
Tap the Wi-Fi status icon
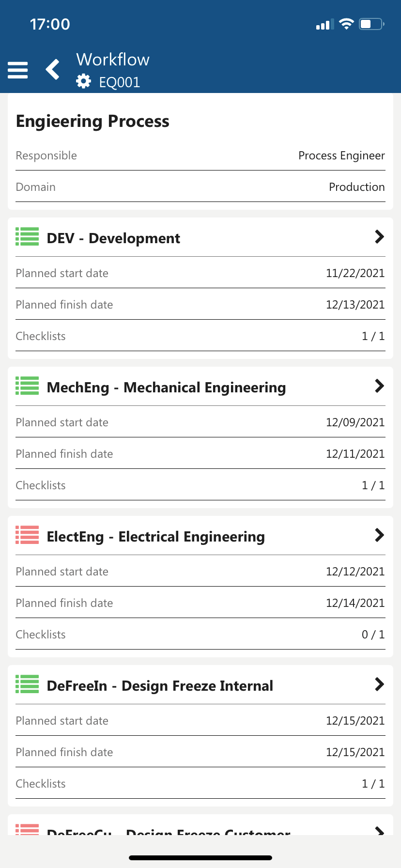(x=346, y=24)
